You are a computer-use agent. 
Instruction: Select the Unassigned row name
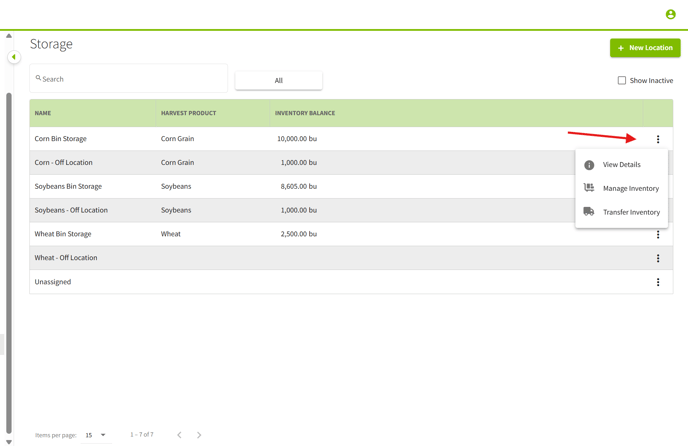click(53, 282)
